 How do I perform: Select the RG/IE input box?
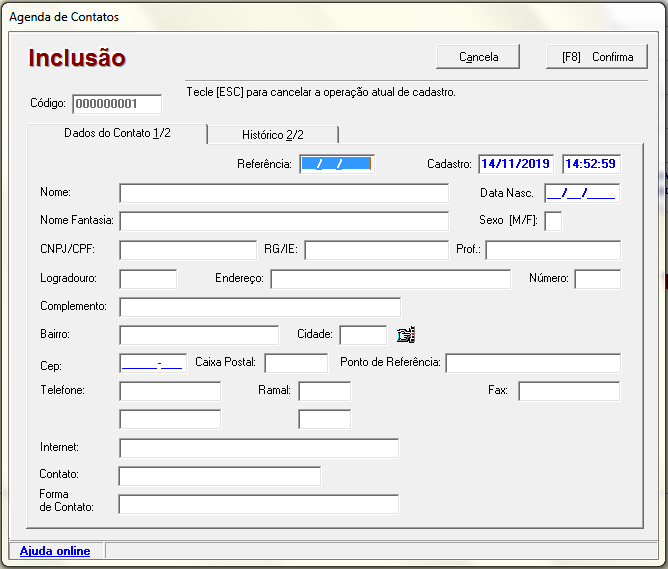click(x=376, y=250)
